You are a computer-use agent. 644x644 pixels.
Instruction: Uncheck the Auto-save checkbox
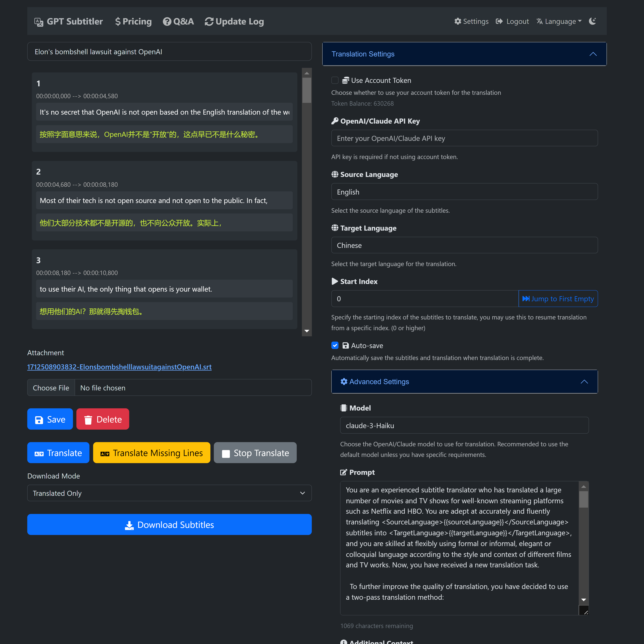(335, 345)
